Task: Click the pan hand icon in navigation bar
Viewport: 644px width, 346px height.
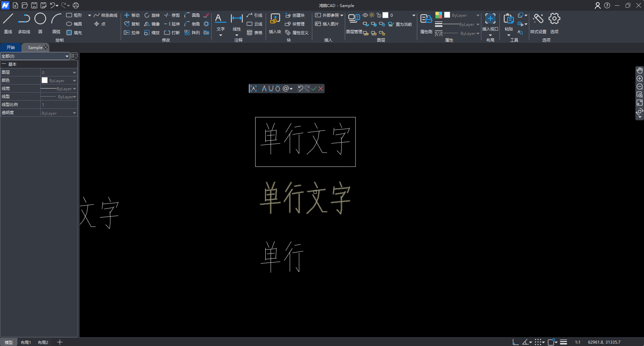Action: coord(640,70)
